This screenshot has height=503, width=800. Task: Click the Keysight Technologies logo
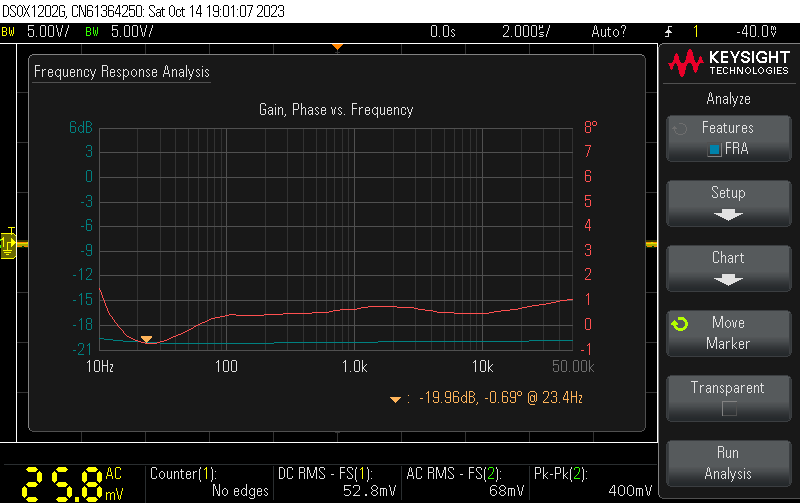pyautogui.click(x=729, y=63)
